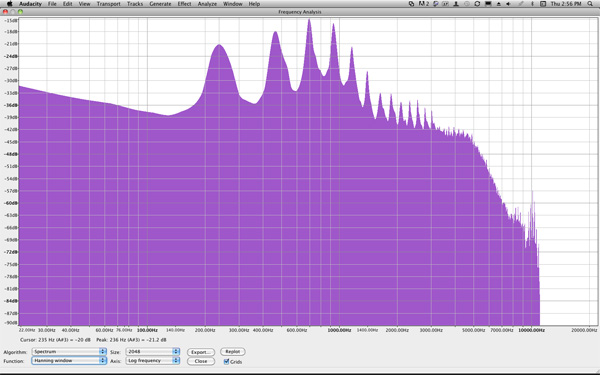Click the eject icon in menu bar
The image size is (600, 375).
coord(499,4)
